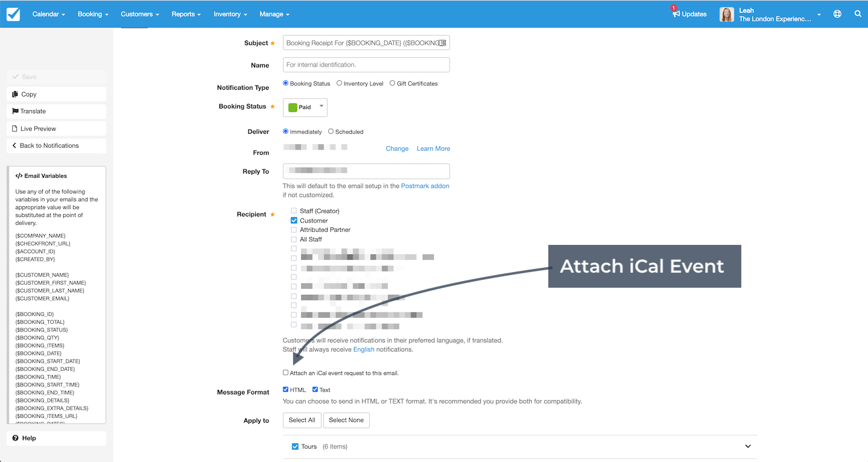Click the Learn More link
Screen dimensions: 868x462
(x=433, y=148)
